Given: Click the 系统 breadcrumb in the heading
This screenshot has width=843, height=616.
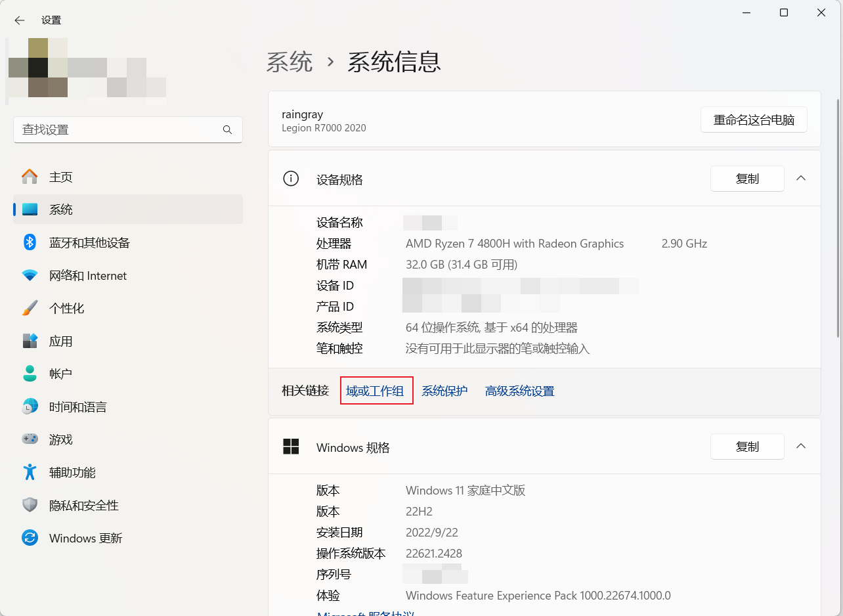Looking at the screenshot, I should point(290,62).
